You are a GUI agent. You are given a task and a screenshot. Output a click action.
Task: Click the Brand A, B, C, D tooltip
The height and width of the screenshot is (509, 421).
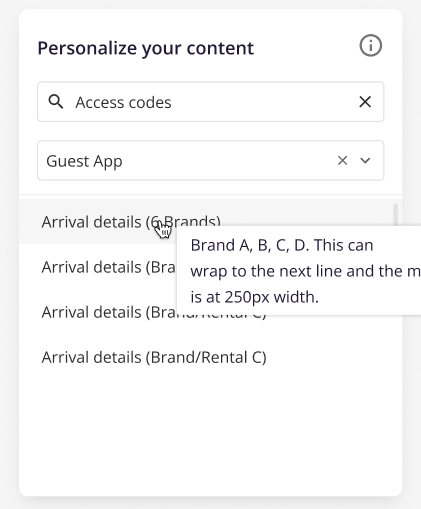tap(299, 270)
